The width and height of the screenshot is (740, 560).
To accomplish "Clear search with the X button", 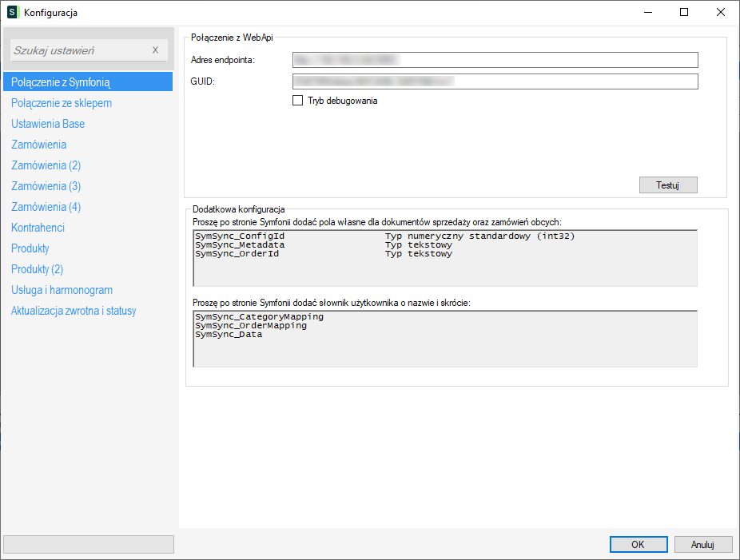I will tap(155, 50).
